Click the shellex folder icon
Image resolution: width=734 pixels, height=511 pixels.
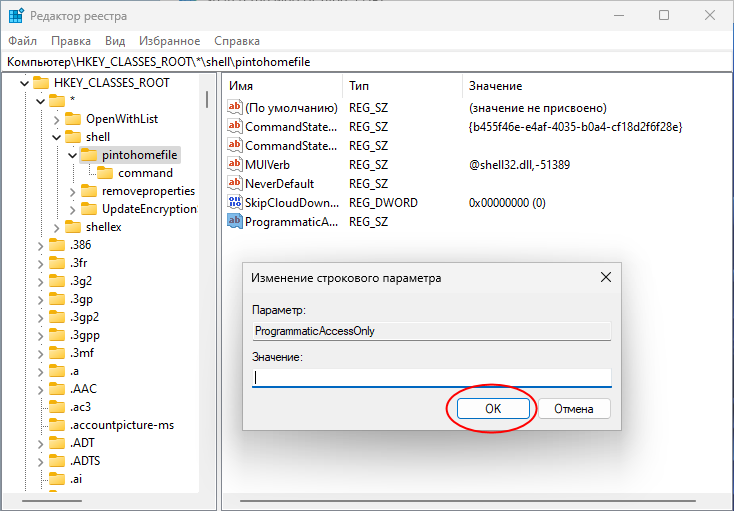tap(73, 227)
